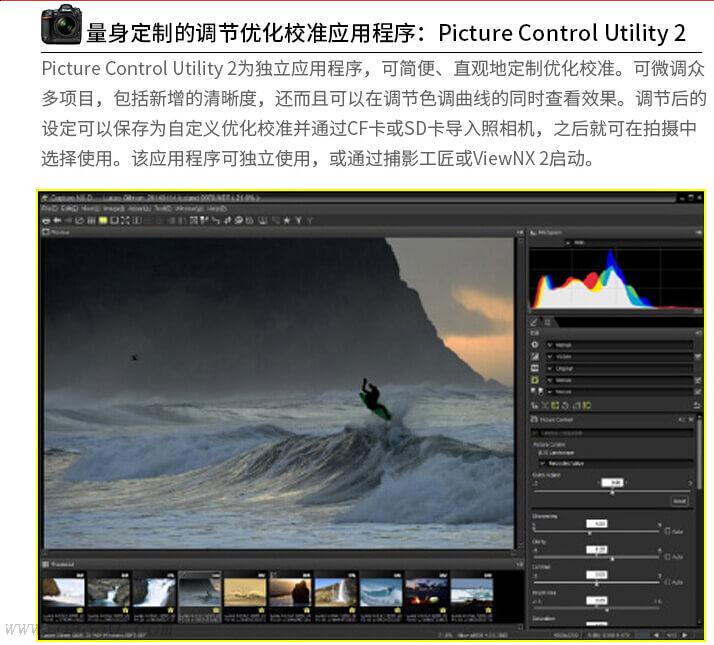Click the funnel filter icon beside the star
Viewport: 714px width, 645px height.
[x=298, y=220]
